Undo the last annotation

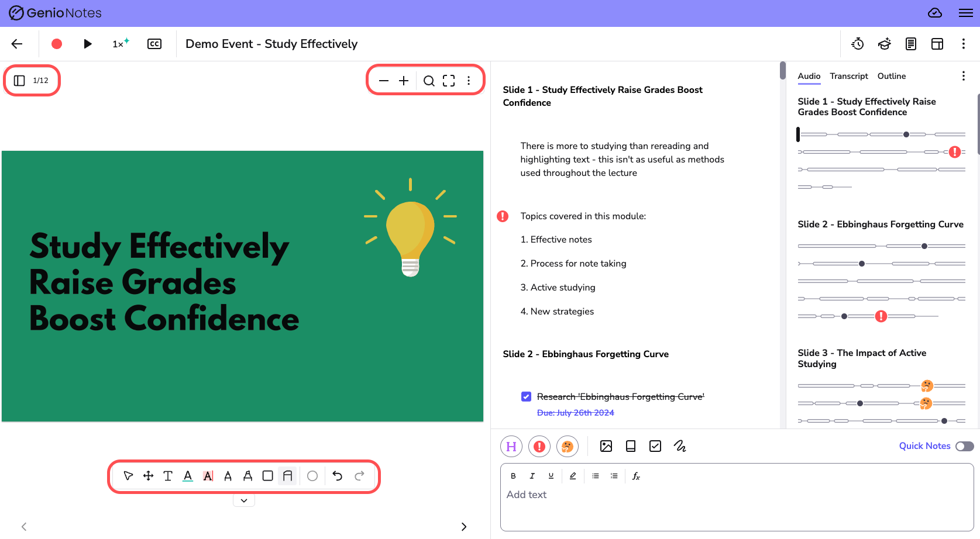338,476
